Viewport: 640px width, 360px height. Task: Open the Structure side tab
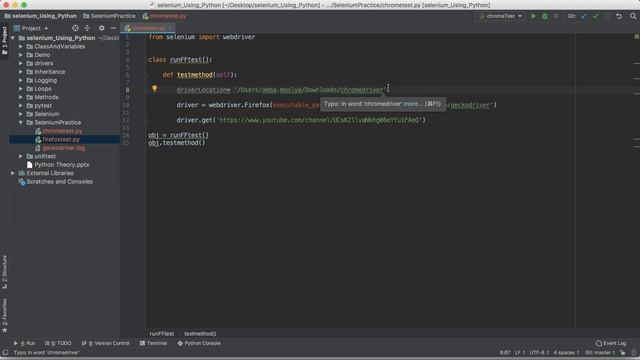pyautogui.click(x=4, y=272)
